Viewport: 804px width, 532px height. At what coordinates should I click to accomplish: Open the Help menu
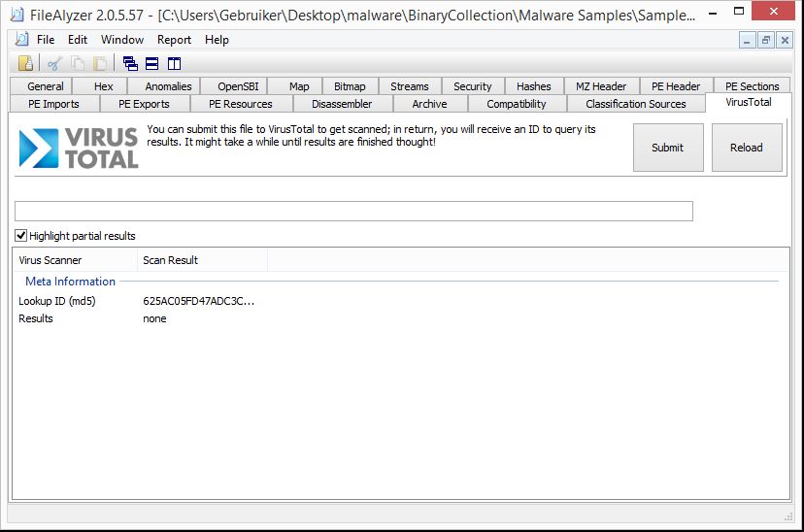pyautogui.click(x=217, y=40)
